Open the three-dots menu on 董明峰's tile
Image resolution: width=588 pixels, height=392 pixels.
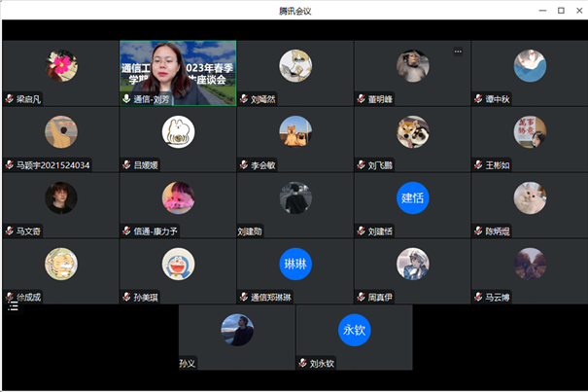(x=458, y=52)
